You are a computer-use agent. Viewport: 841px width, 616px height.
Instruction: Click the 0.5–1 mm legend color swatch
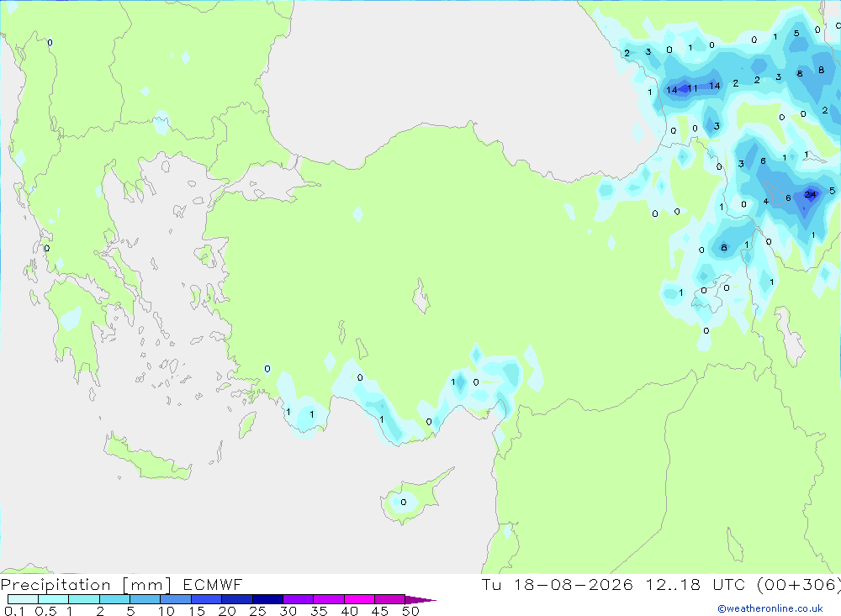coord(54,599)
